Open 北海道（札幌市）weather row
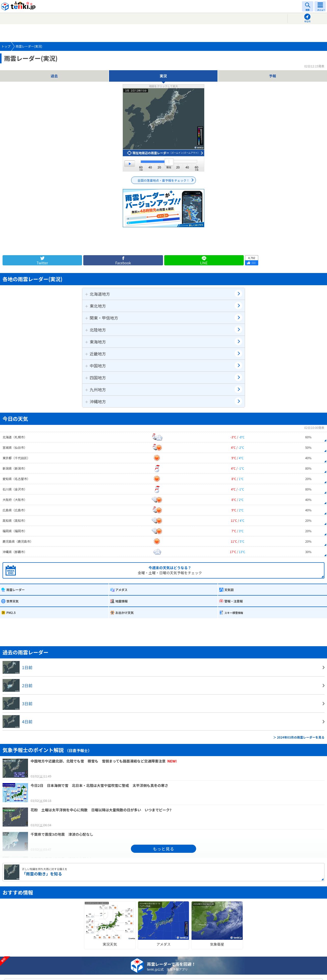The image size is (327, 980). click(163, 437)
